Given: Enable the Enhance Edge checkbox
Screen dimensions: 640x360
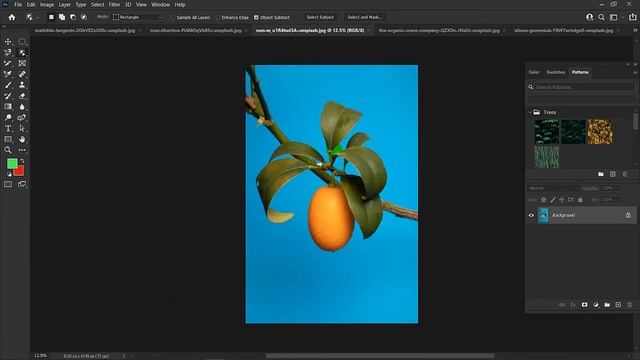Looking at the screenshot, I should tap(218, 18).
